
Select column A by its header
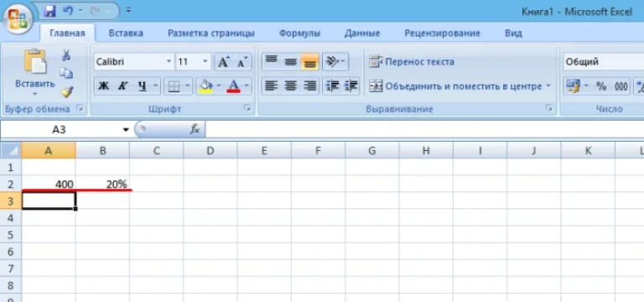pyautogui.click(x=49, y=151)
